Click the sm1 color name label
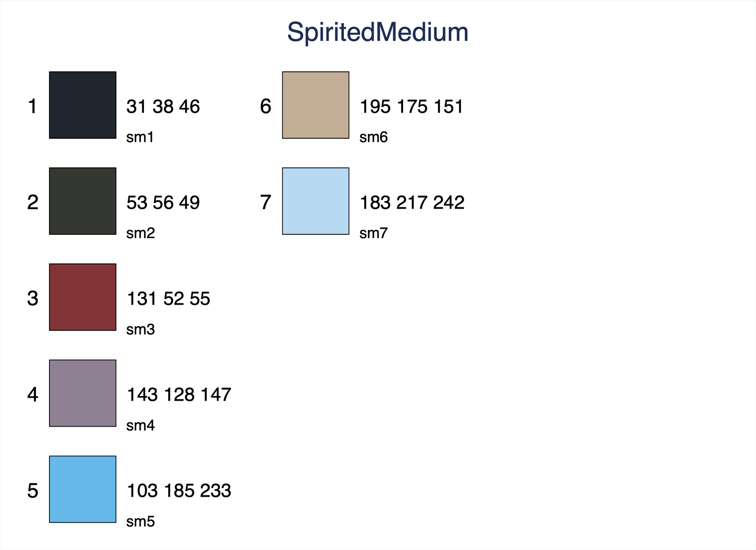Image resolution: width=756 pixels, height=550 pixels. coord(140,137)
